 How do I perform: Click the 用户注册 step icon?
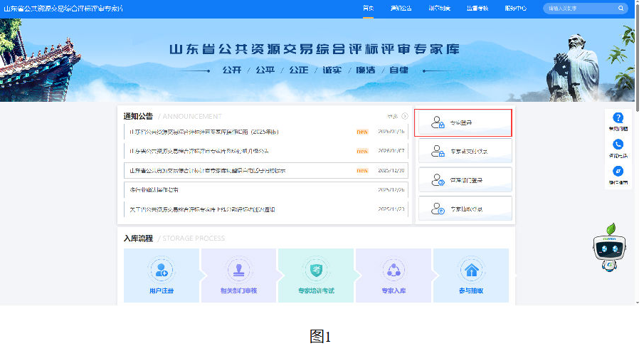(x=162, y=270)
